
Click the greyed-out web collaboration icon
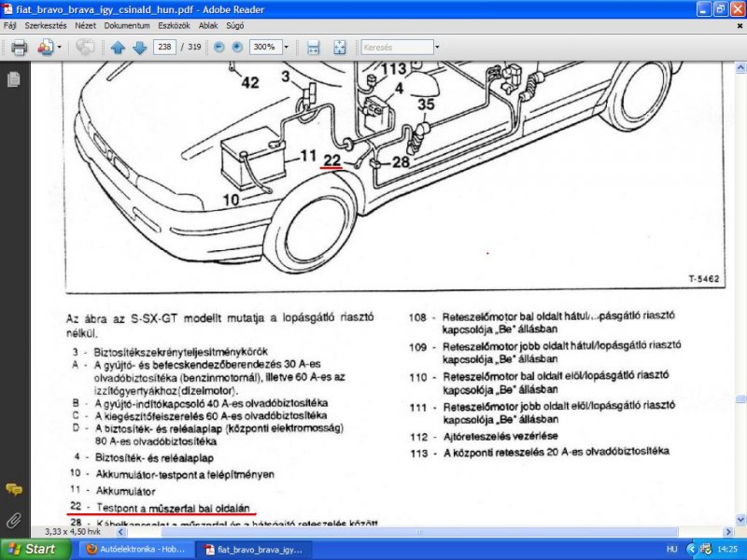tap(85, 48)
